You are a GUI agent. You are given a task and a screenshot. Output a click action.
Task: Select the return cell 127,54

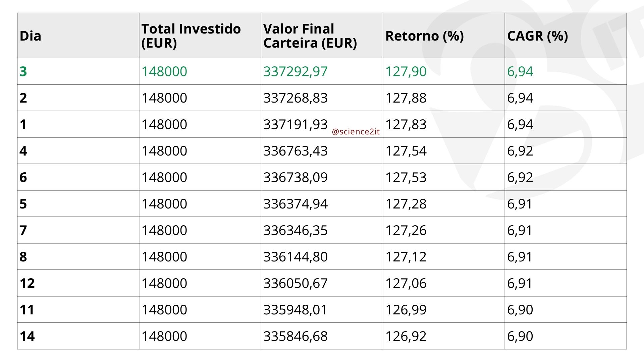pyautogui.click(x=406, y=151)
